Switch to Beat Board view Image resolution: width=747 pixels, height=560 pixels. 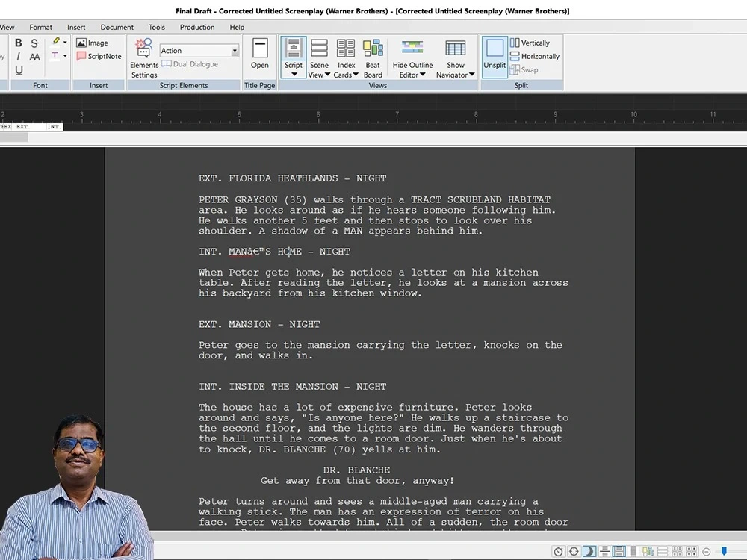[373, 56]
